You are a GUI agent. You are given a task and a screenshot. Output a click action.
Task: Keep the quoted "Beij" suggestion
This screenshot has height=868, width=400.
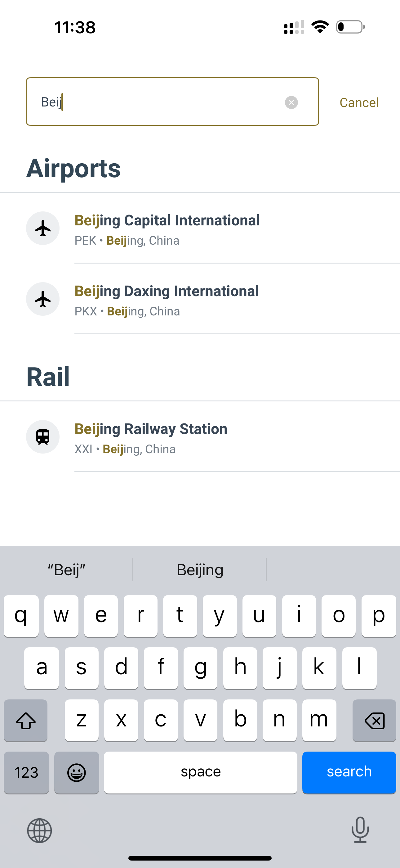[x=67, y=570]
